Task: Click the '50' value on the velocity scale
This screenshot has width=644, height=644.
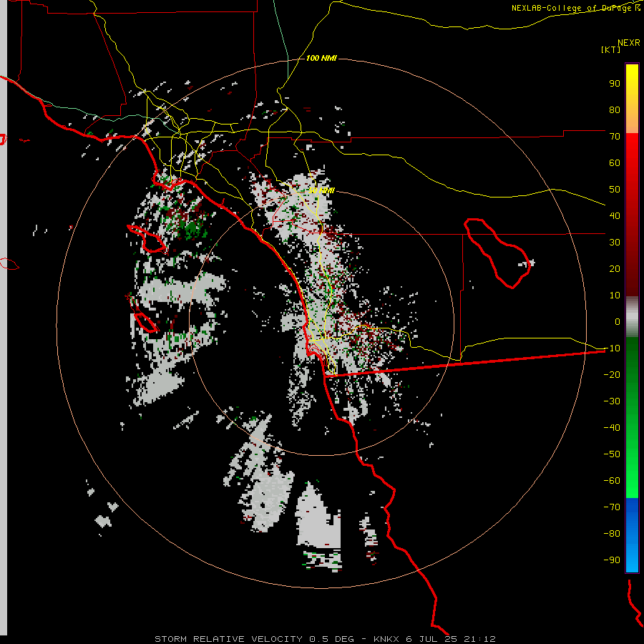Action: (x=615, y=190)
